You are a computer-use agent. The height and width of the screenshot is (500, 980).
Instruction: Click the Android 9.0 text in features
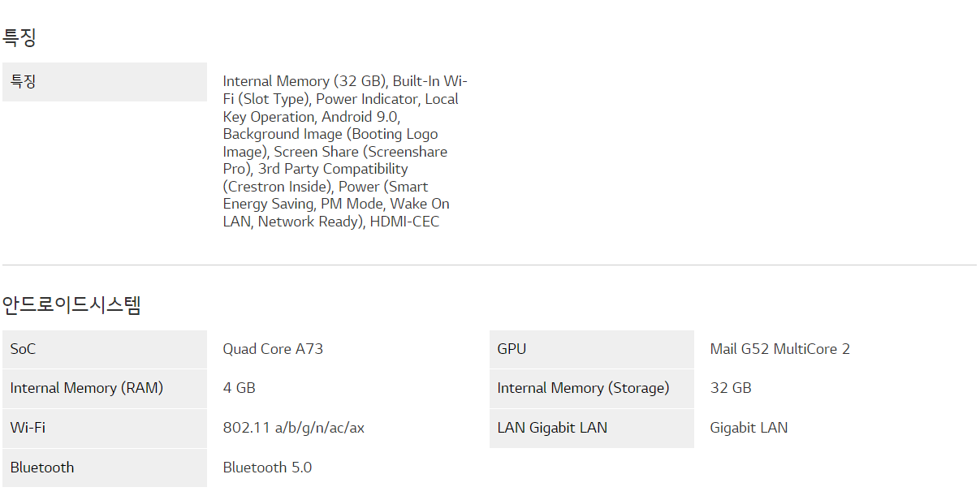[x=360, y=117]
